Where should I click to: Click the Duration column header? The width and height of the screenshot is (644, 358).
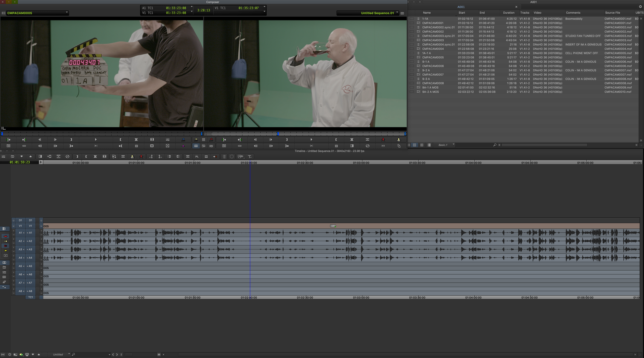pos(509,13)
